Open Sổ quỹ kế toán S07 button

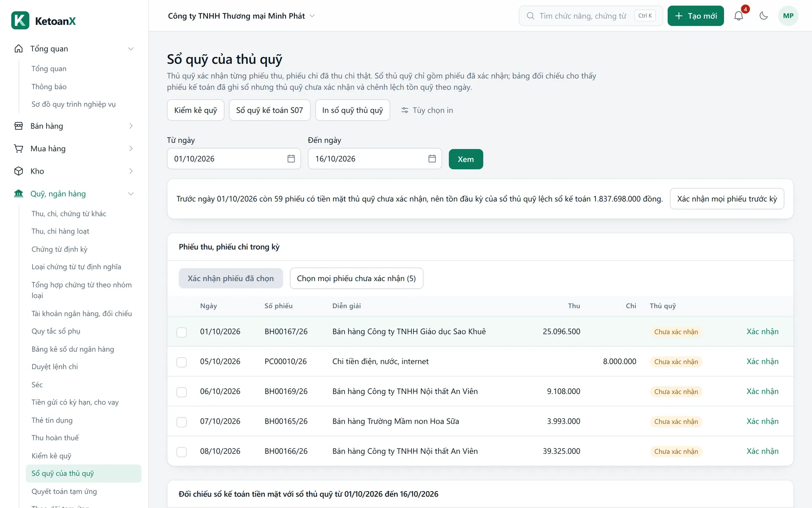pos(269,110)
